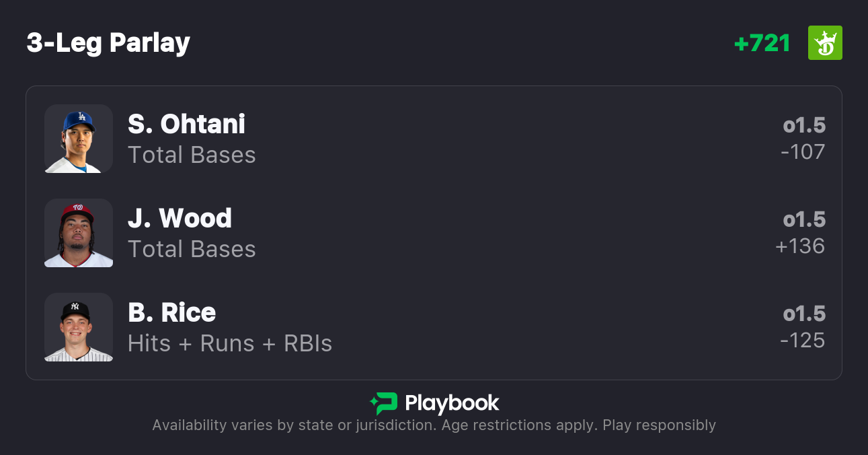868x455 pixels.
Task: Click B. Rice's player headshot
Action: [79, 327]
